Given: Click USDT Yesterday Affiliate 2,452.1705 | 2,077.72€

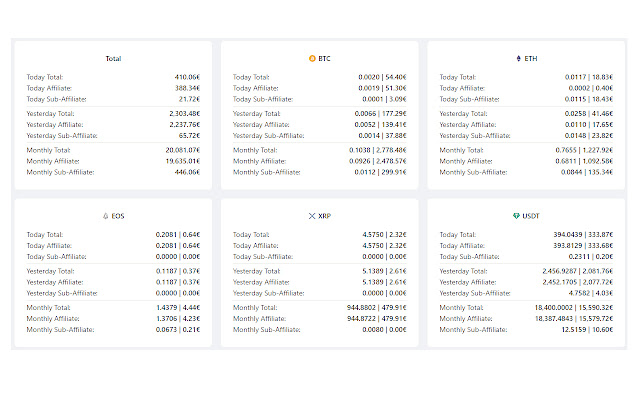Looking at the screenshot, I should [x=578, y=282].
